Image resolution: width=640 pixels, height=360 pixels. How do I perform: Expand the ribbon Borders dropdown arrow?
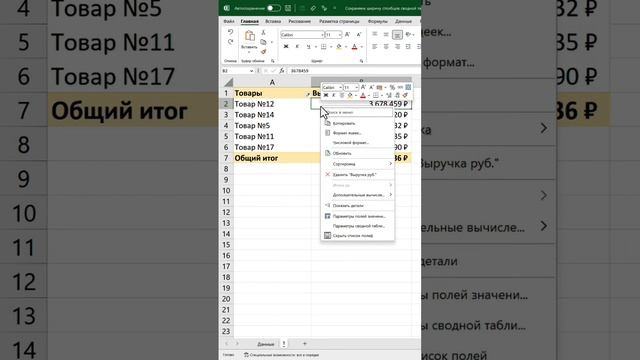point(331,47)
